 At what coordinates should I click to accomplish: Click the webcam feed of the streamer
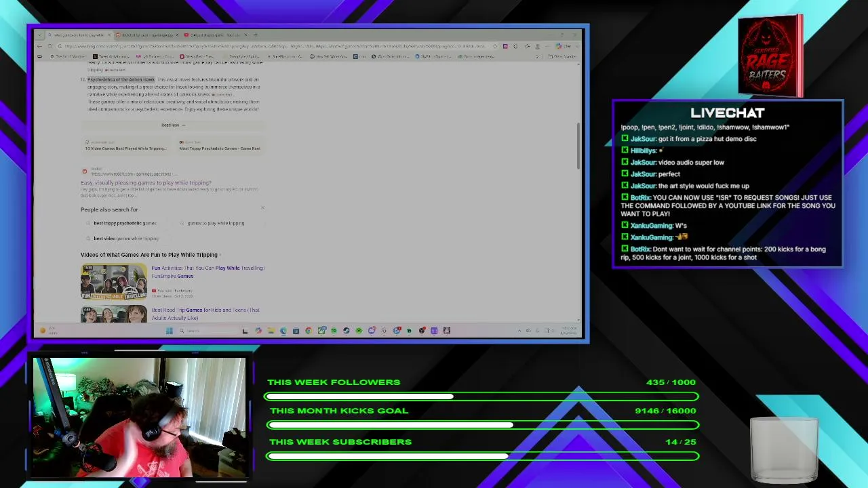point(139,418)
